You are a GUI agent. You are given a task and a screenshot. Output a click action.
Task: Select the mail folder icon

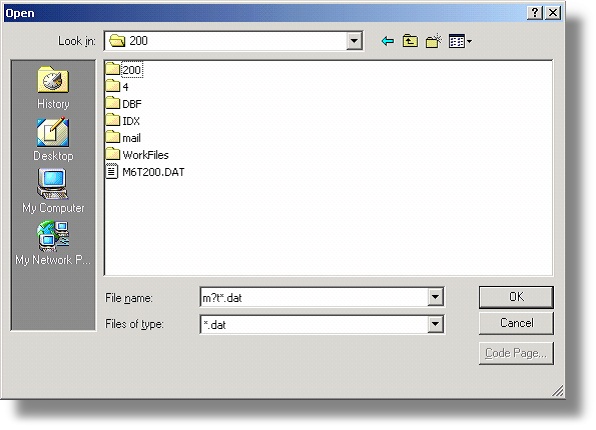113,137
